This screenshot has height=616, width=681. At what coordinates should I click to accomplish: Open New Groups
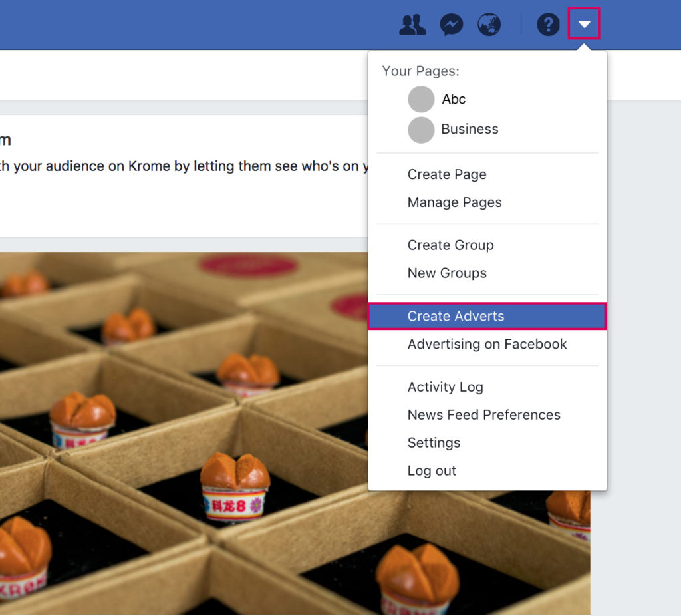(447, 273)
